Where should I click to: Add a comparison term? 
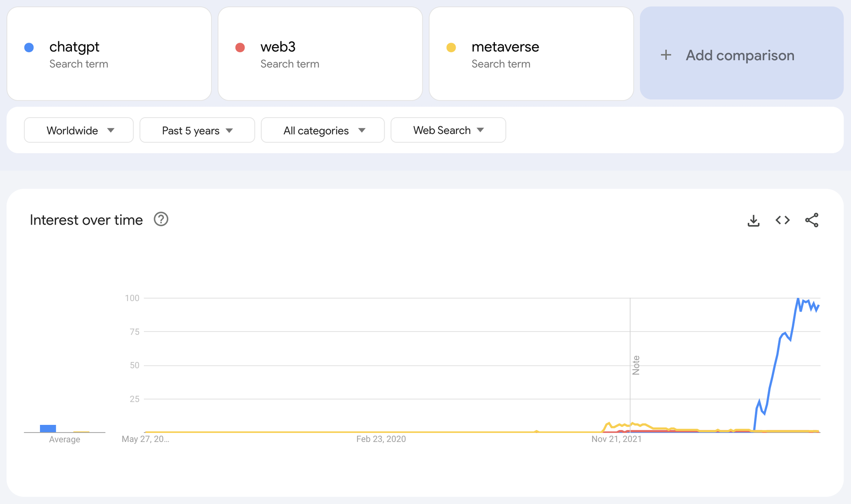[742, 53]
